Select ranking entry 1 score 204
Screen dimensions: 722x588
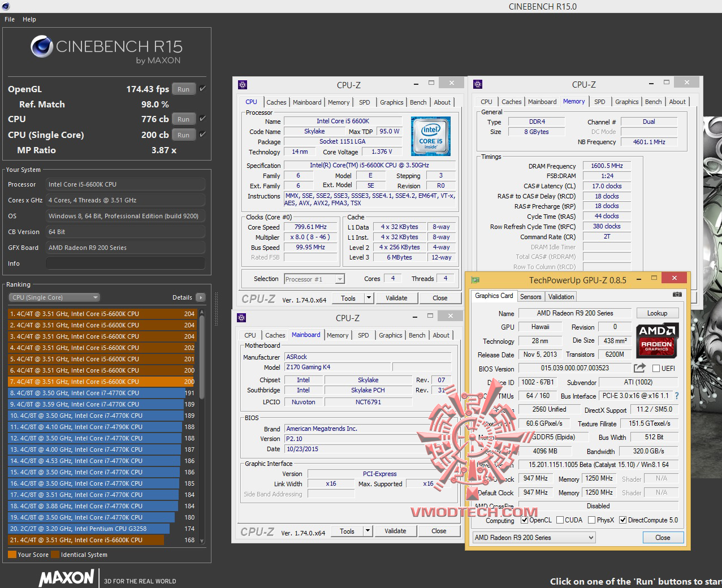pyautogui.click(x=102, y=314)
